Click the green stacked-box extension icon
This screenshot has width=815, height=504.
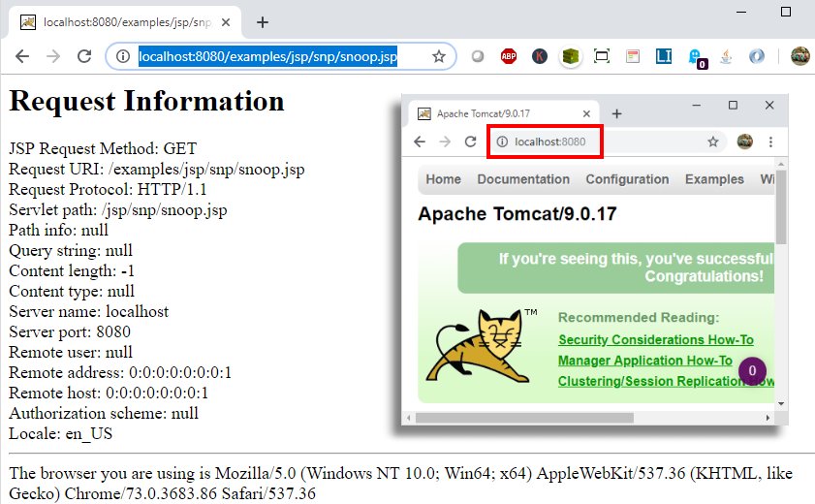[x=571, y=57]
